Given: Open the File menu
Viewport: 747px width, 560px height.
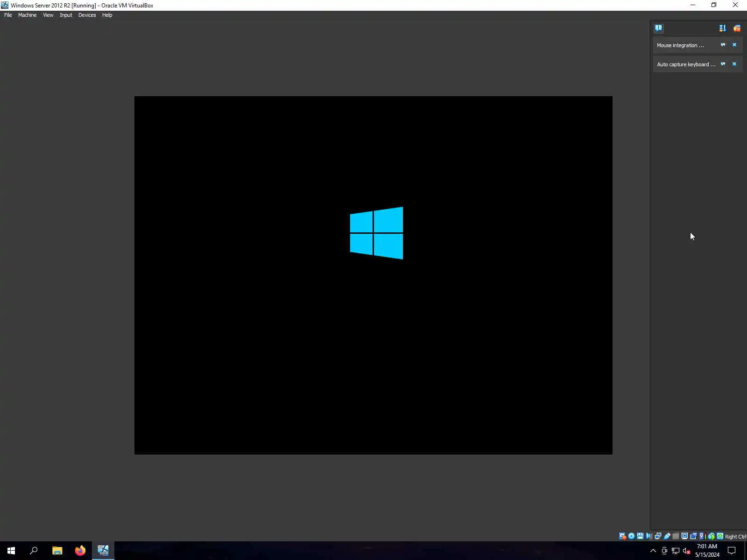Looking at the screenshot, I should point(8,15).
